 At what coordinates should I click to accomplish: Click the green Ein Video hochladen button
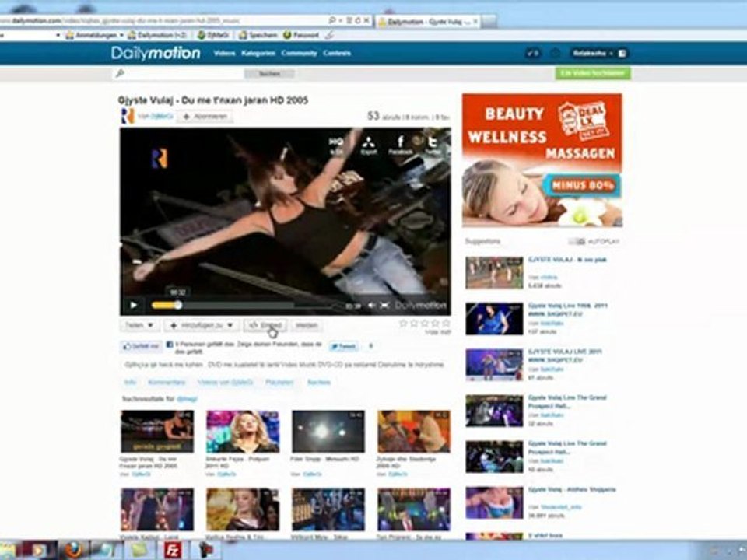[x=593, y=73]
